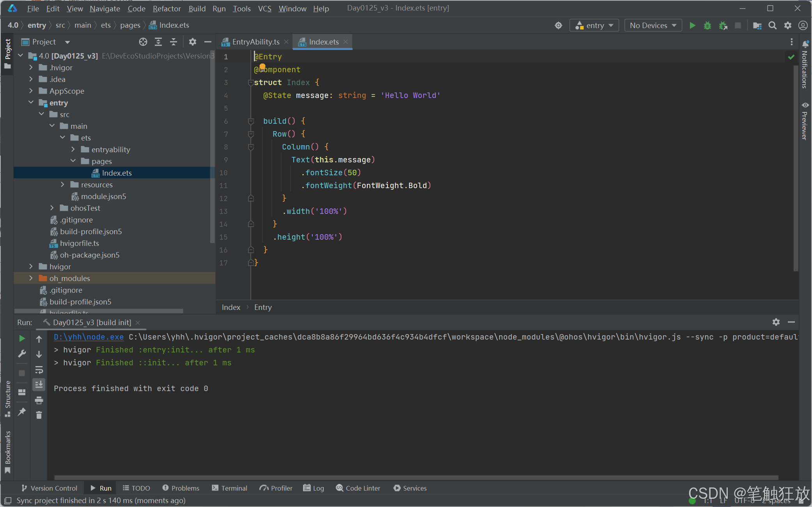Rerun build with green play icon in Run panel
Screen dimensions: 812x507
22,338
